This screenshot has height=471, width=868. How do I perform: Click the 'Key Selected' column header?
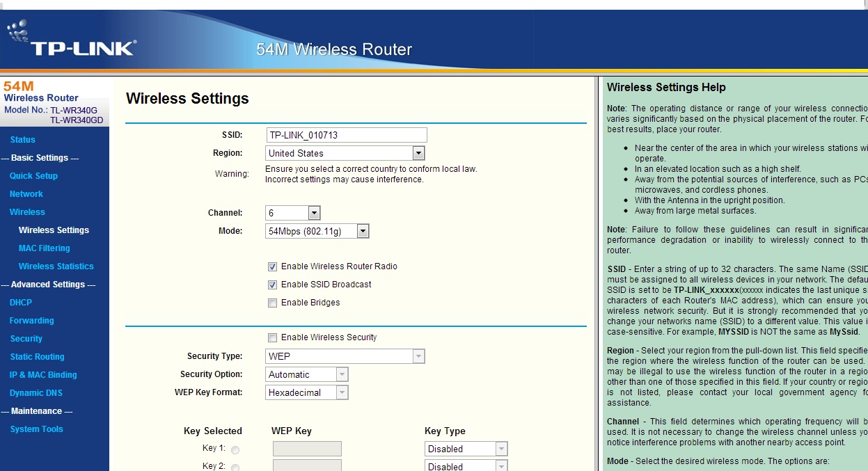click(x=213, y=431)
